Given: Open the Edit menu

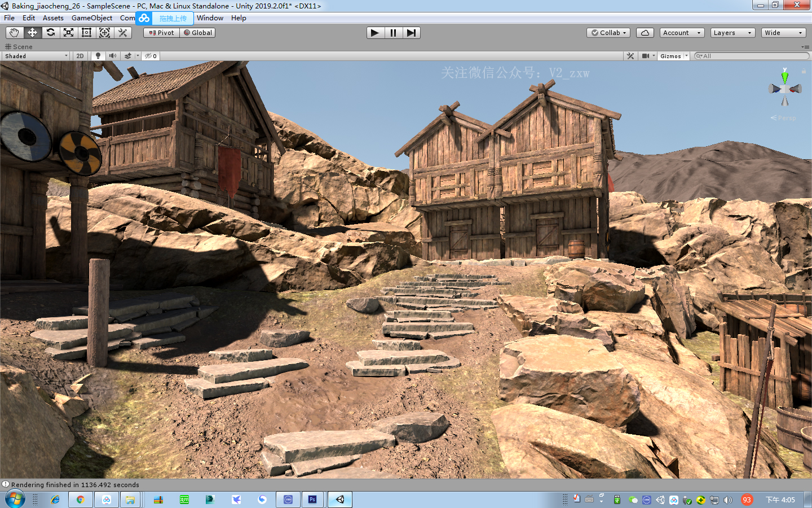Looking at the screenshot, I should (x=29, y=18).
